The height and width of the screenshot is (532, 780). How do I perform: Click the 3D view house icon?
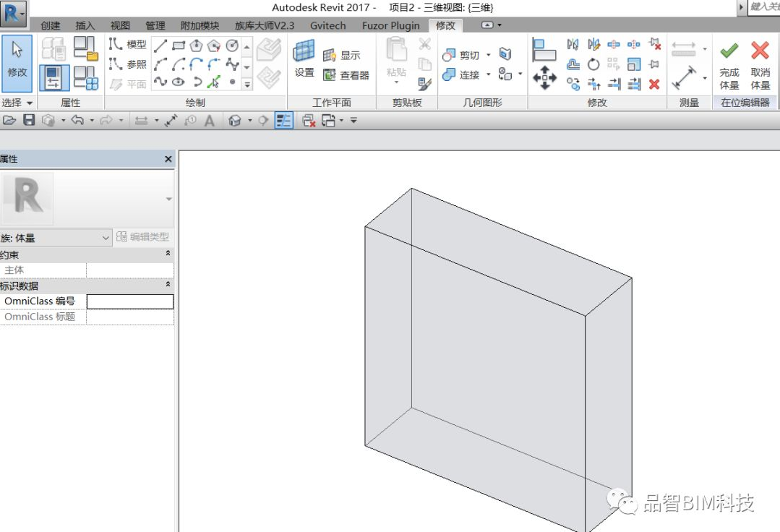[234, 121]
